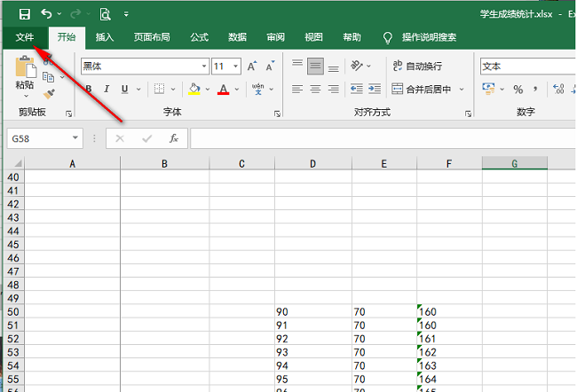Click the center horizontal alignment icon
The image size is (577, 392).
315,89
